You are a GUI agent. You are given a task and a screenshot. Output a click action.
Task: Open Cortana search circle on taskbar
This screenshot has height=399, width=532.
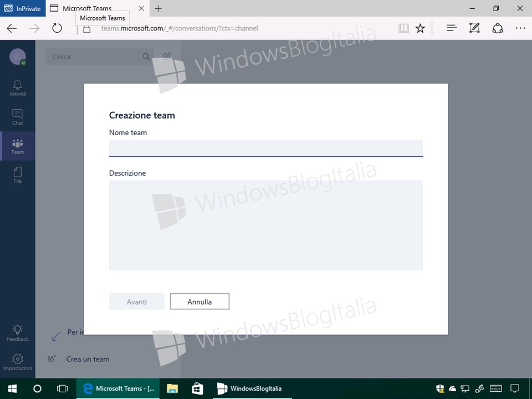(x=37, y=388)
